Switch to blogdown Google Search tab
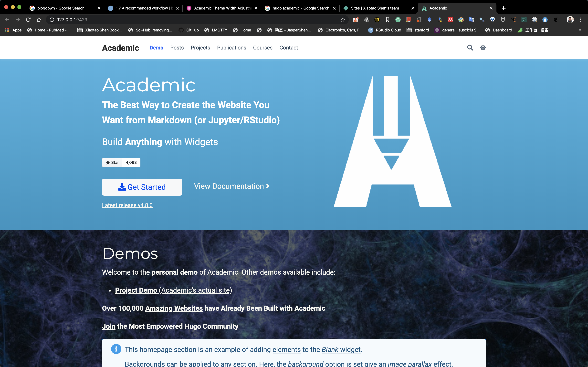The image size is (588, 367). click(61, 8)
